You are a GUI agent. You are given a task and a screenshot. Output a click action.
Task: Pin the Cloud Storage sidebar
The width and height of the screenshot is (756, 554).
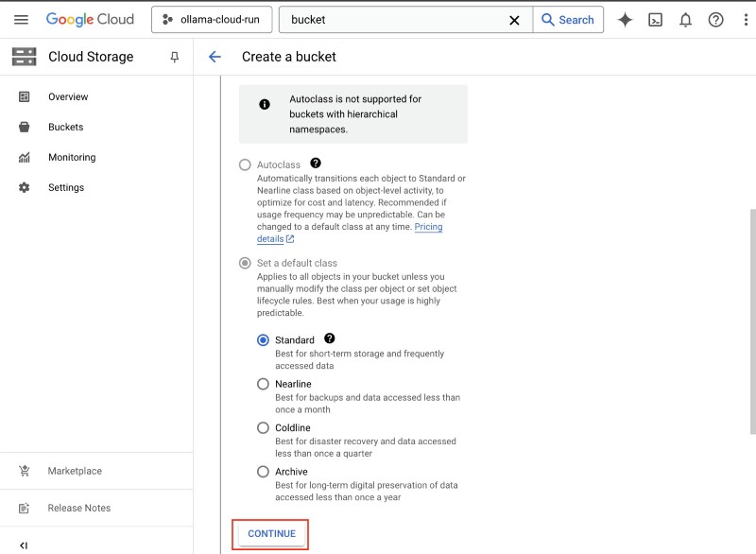tap(174, 57)
